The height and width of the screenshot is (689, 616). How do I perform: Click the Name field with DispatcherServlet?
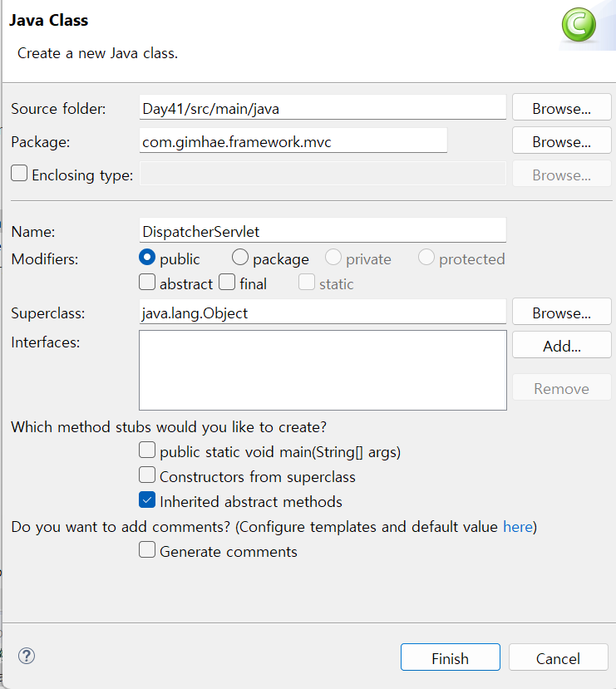323,230
